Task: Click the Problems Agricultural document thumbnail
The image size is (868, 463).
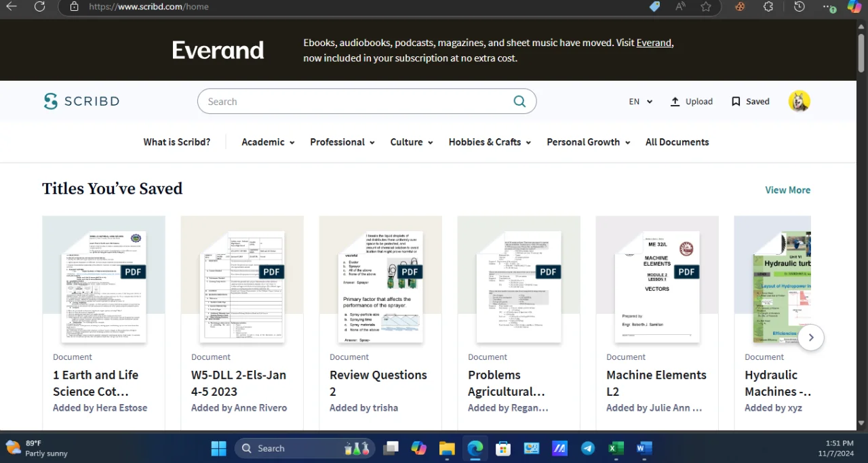Action: pos(519,286)
